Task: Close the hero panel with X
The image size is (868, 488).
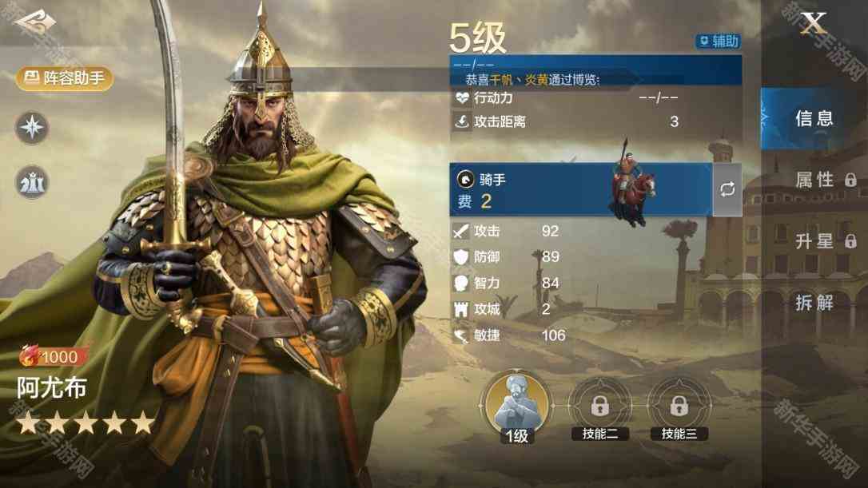Action: click(x=814, y=23)
